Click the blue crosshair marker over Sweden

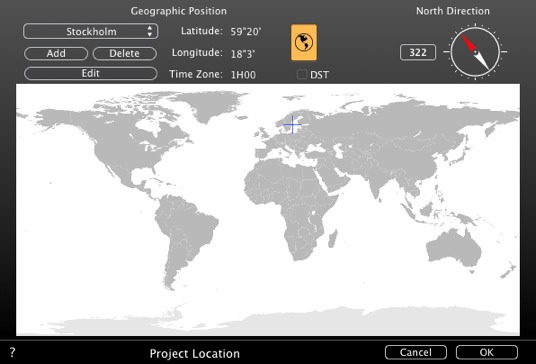tap(293, 125)
